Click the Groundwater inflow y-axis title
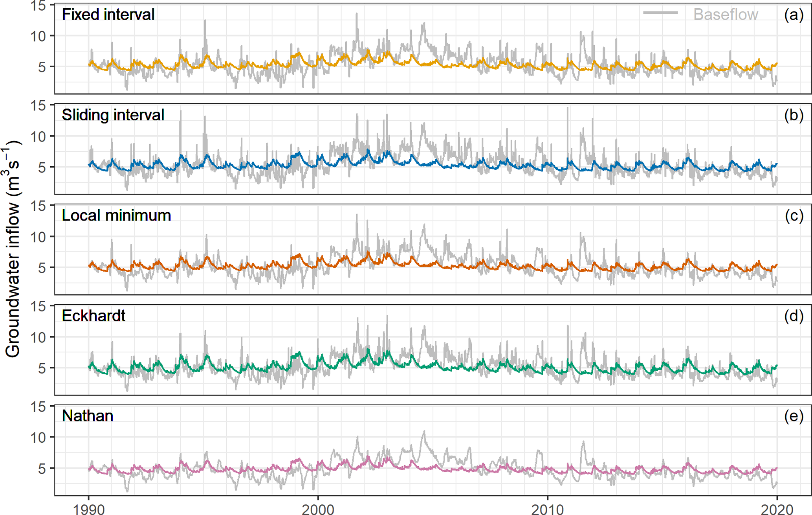Screen dimensions: 812x515 pos(13,250)
